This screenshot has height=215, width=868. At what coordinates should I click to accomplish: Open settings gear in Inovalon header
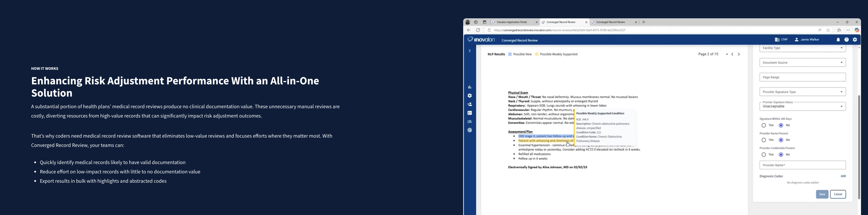(x=855, y=40)
